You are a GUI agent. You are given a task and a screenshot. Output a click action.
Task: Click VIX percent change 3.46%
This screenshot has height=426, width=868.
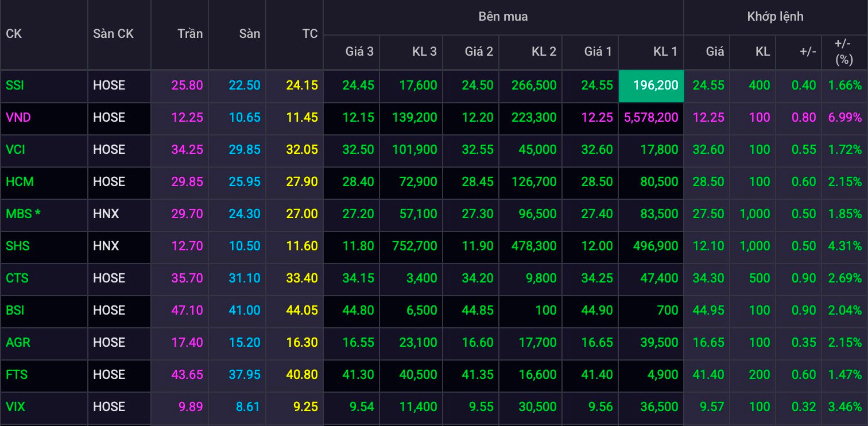coord(845,407)
